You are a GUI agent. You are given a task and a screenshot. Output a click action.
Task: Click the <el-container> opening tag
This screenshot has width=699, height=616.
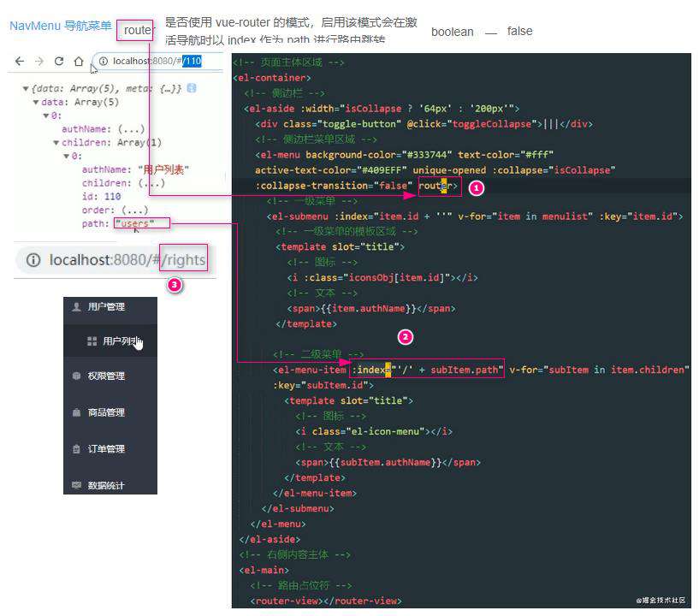point(272,78)
